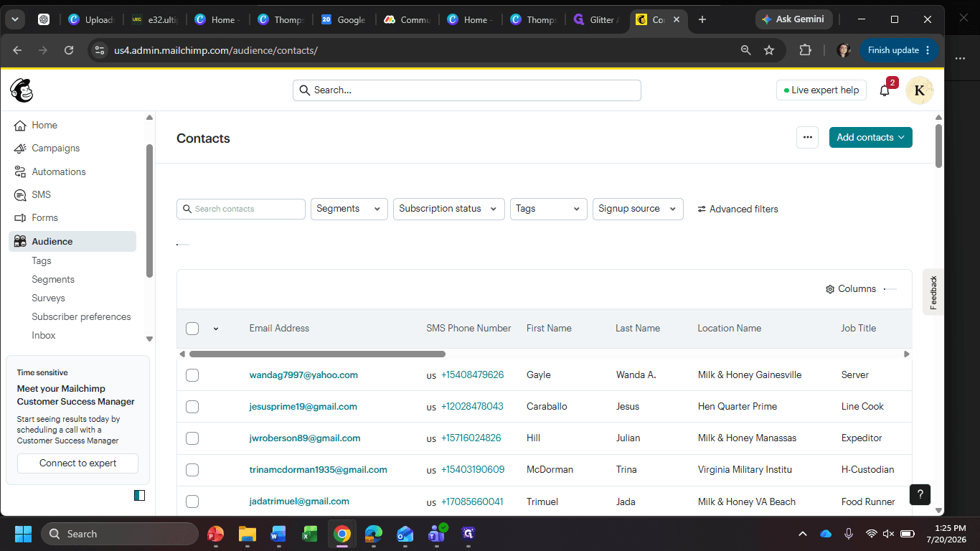Open the wandag7997@yahoo.com contact link
The height and width of the screenshot is (551, 980).
(x=303, y=375)
